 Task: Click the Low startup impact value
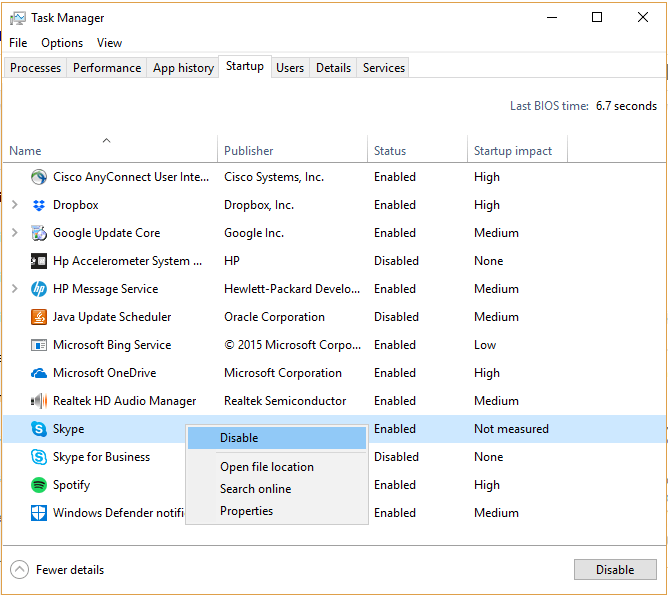pos(485,345)
